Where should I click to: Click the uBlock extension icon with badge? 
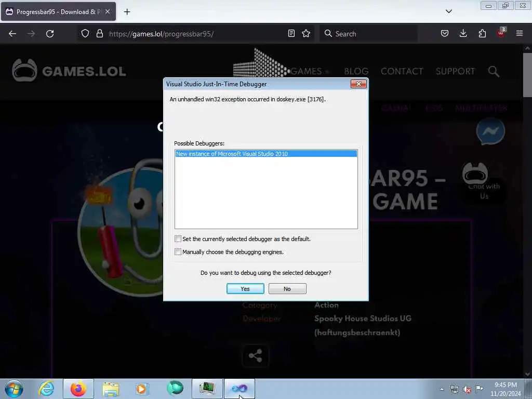click(501, 33)
